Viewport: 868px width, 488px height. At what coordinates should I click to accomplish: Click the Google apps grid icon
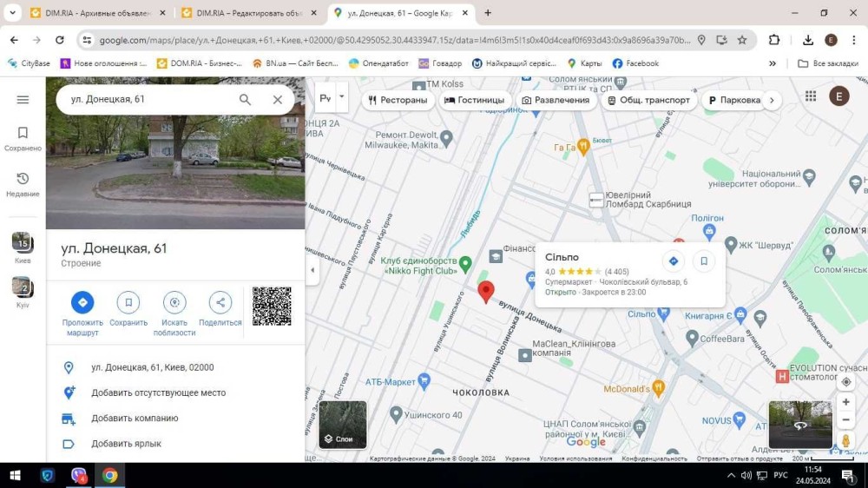(x=811, y=96)
